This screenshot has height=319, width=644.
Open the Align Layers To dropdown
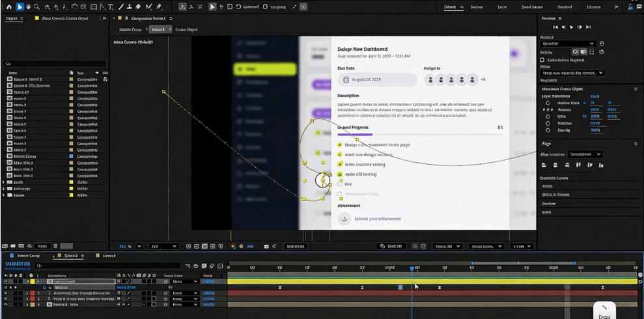[585, 154]
